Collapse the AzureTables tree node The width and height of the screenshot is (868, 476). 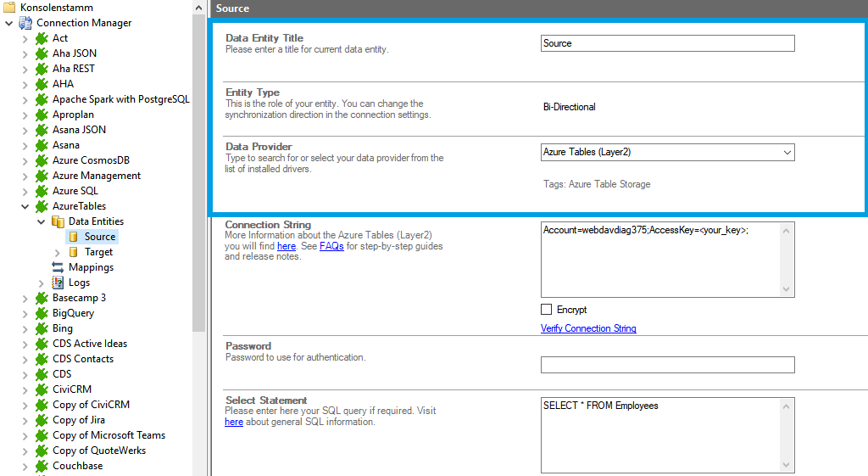point(25,206)
